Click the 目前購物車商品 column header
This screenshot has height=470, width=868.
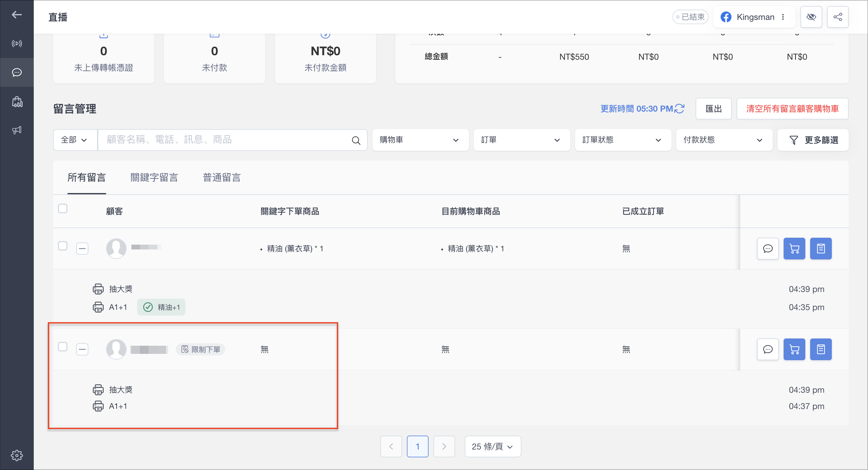(470, 211)
